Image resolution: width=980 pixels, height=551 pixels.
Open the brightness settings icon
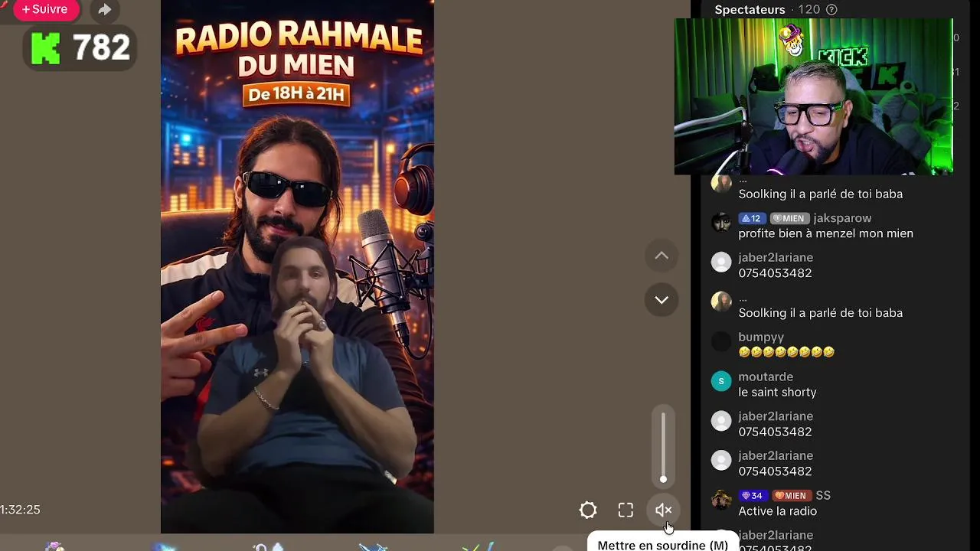[x=588, y=510]
